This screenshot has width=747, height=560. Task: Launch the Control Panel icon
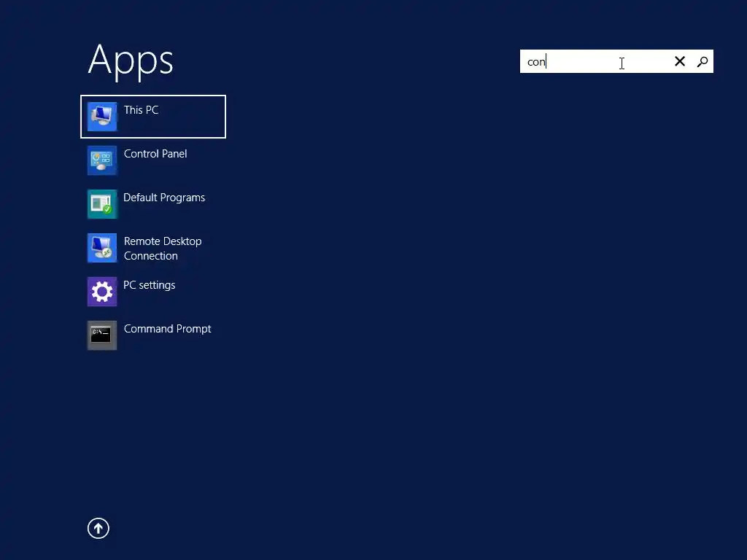click(x=102, y=160)
